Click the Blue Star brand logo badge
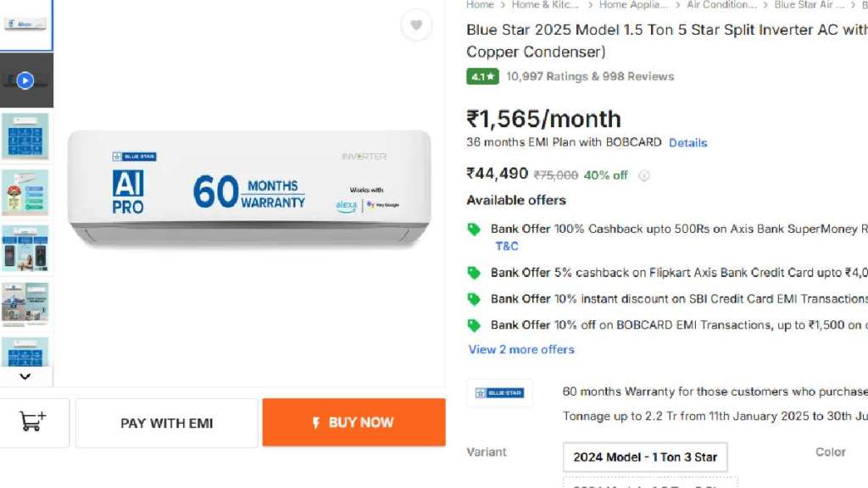This screenshot has height=488, width=868. coord(499,393)
